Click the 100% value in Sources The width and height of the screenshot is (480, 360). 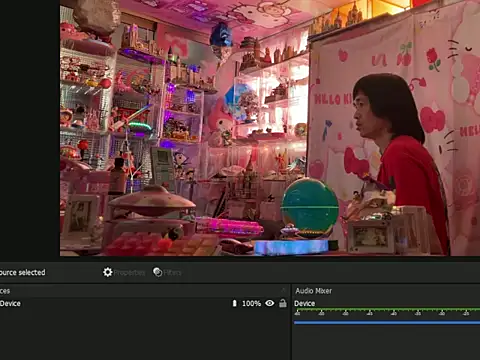251,303
